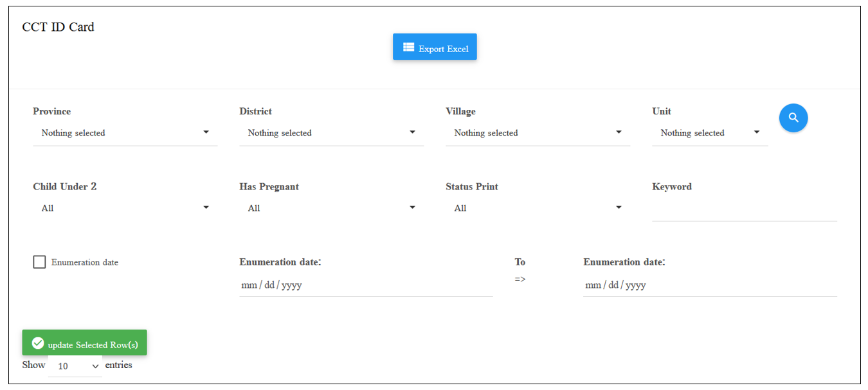The height and width of the screenshot is (390, 868).
Task: Click the Enumeration date checkbox label text
Action: 85,262
